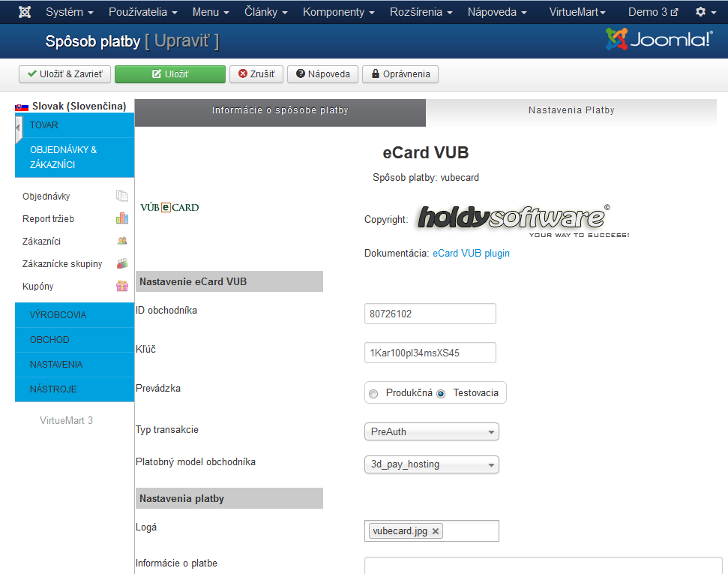Click the Zákazníci people icon

122,241
